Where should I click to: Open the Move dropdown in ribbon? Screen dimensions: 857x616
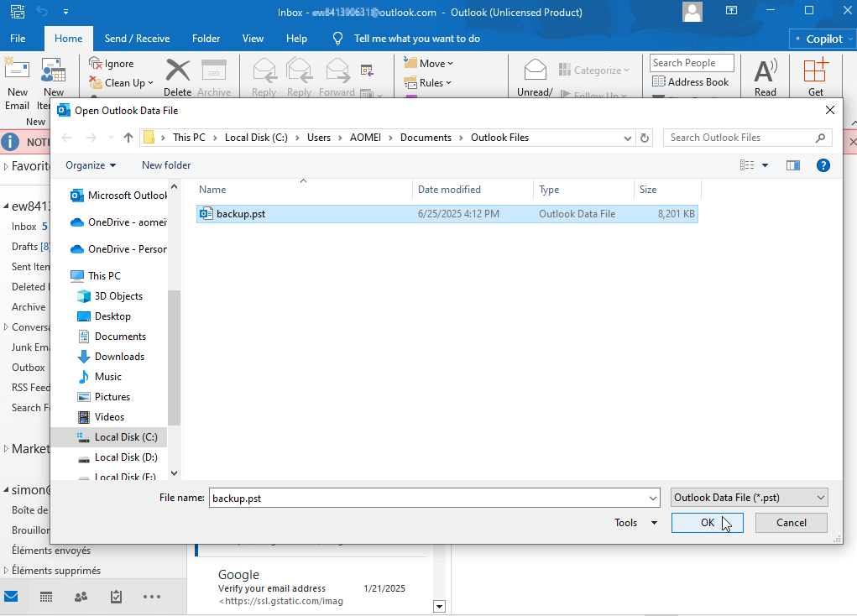(x=428, y=64)
